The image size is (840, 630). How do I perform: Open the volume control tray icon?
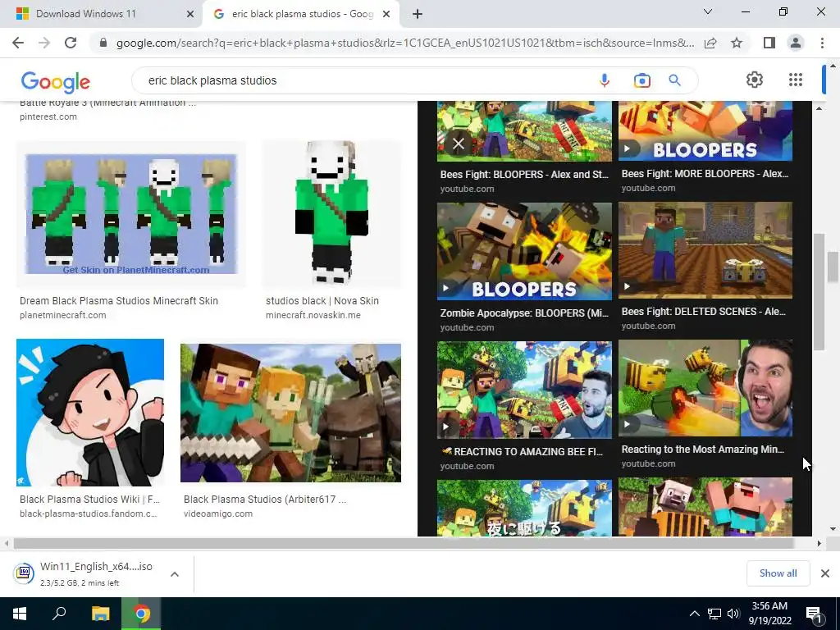[x=733, y=614]
